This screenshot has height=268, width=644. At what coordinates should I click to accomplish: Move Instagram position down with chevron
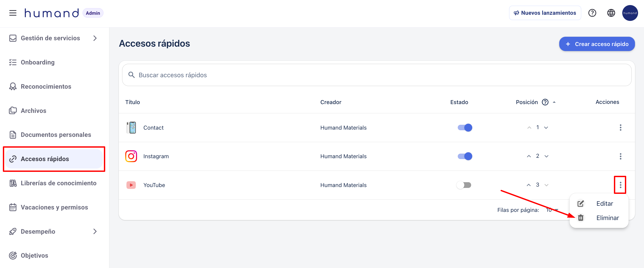pyautogui.click(x=546, y=156)
